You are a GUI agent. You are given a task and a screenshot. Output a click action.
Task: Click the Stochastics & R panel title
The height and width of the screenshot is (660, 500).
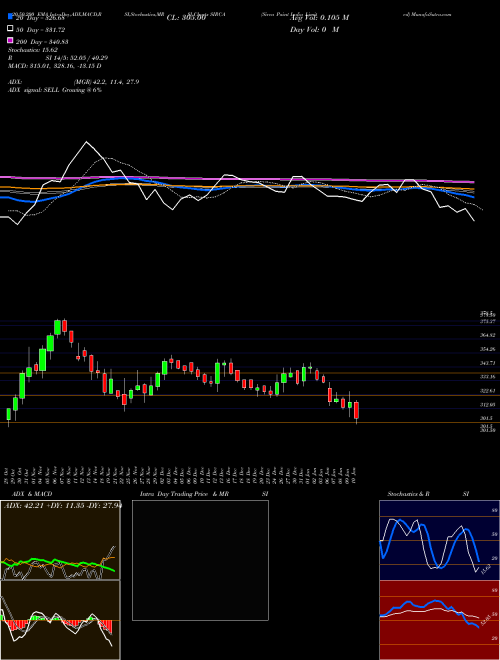point(409,494)
